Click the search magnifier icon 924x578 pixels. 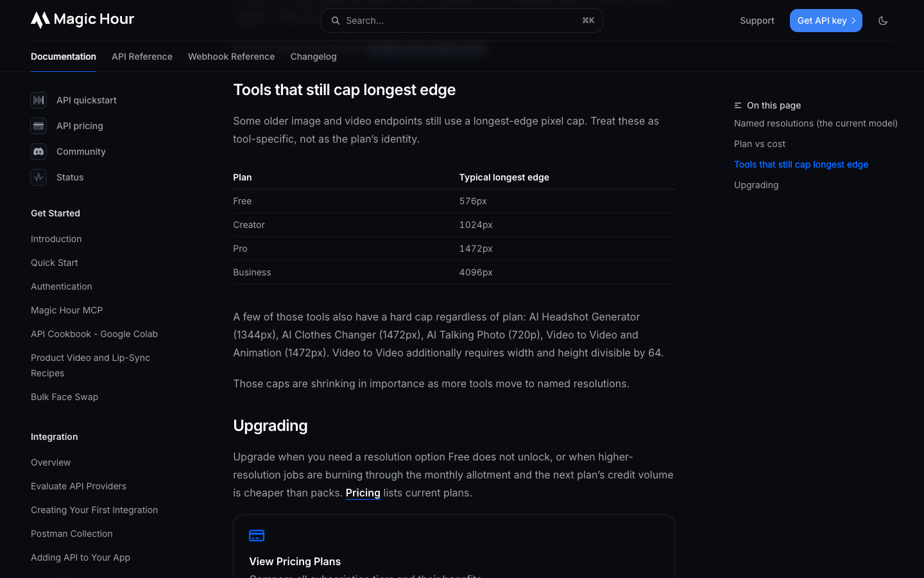[336, 21]
